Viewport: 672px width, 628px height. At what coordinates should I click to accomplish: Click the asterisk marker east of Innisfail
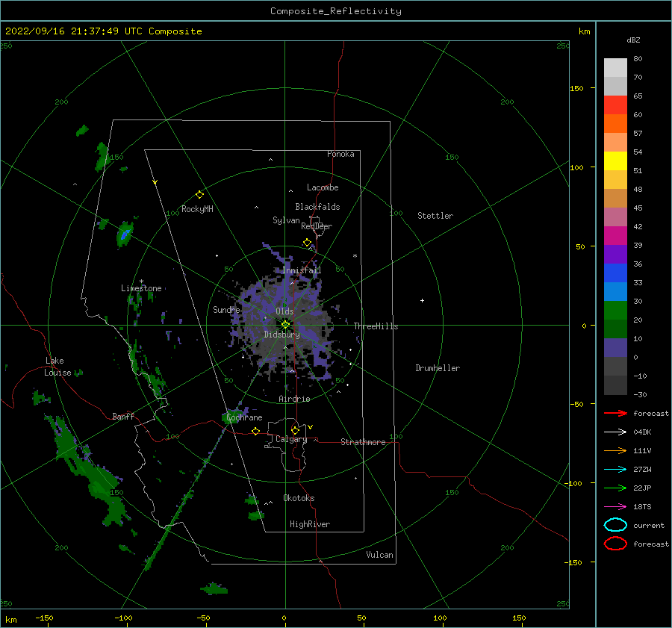355,256
